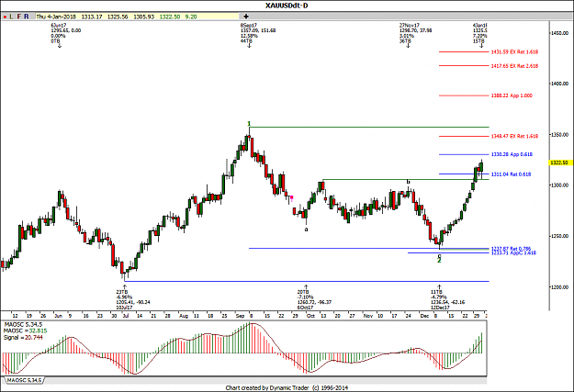Screen dimensions: 574x392
Task: Click the 1311.04 Ret 0.618 label
Action: 511,174
